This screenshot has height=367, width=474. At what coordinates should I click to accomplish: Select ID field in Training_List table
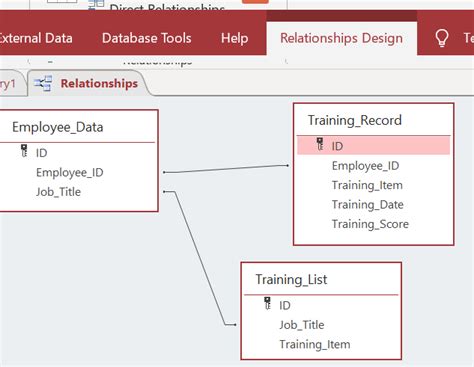285,306
